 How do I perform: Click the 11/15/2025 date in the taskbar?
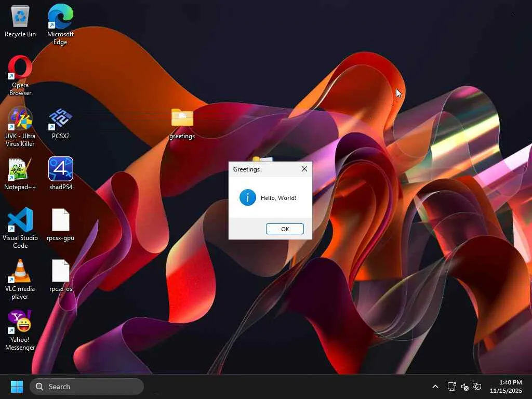coord(506,391)
